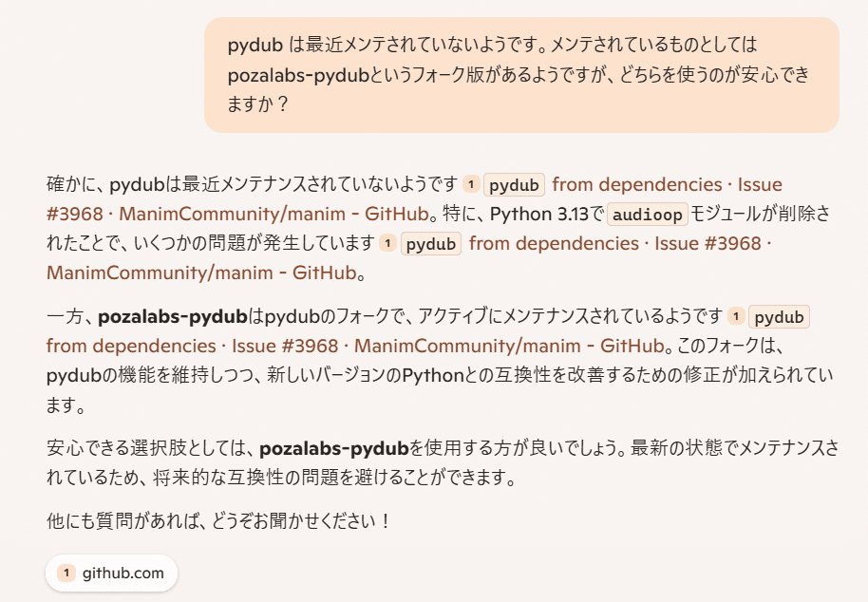Click the first pydub citation chip
Image resolution: width=868 pixels, height=602 pixels.
pos(514,184)
